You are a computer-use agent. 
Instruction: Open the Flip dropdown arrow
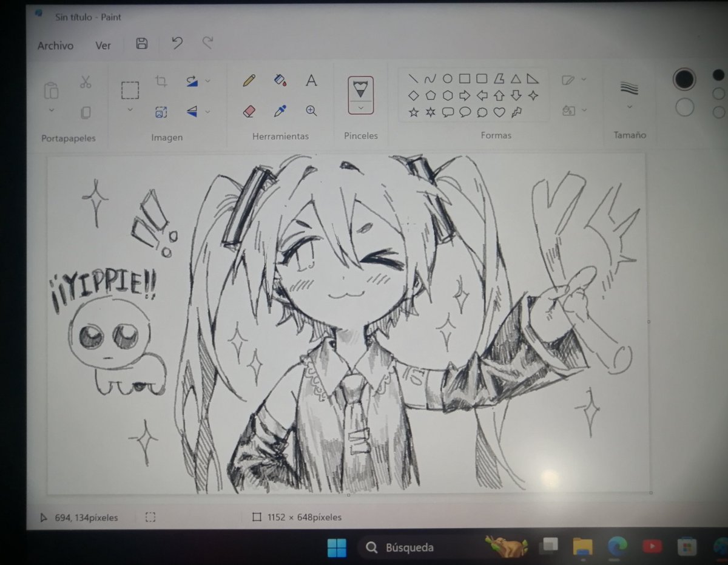[x=207, y=111]
